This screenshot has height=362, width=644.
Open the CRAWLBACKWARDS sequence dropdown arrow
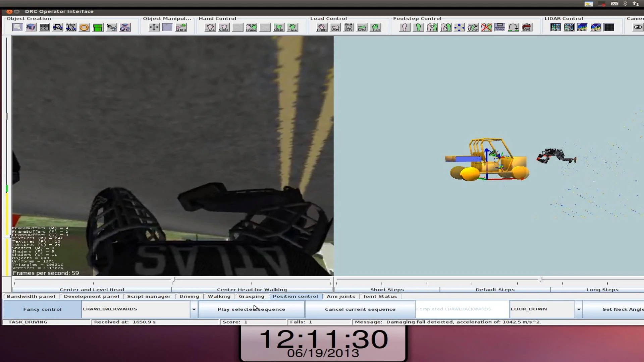[x=194, y=309]
